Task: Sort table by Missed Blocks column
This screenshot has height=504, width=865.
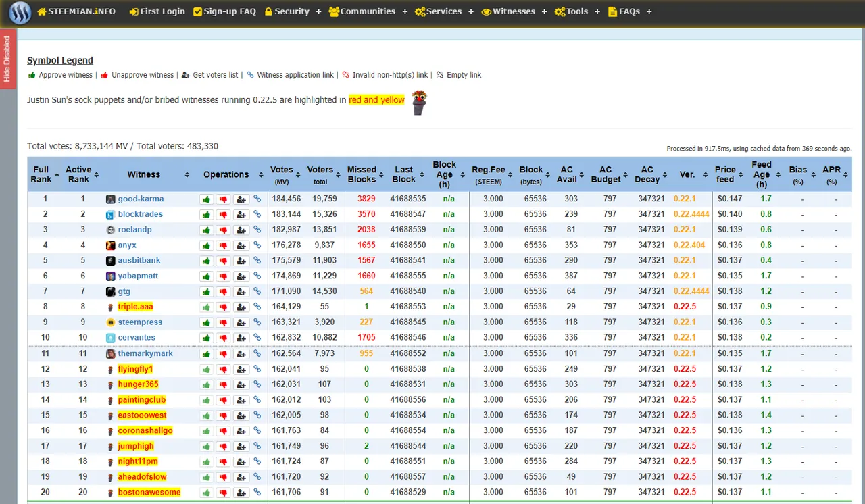Action: [364, 174]
